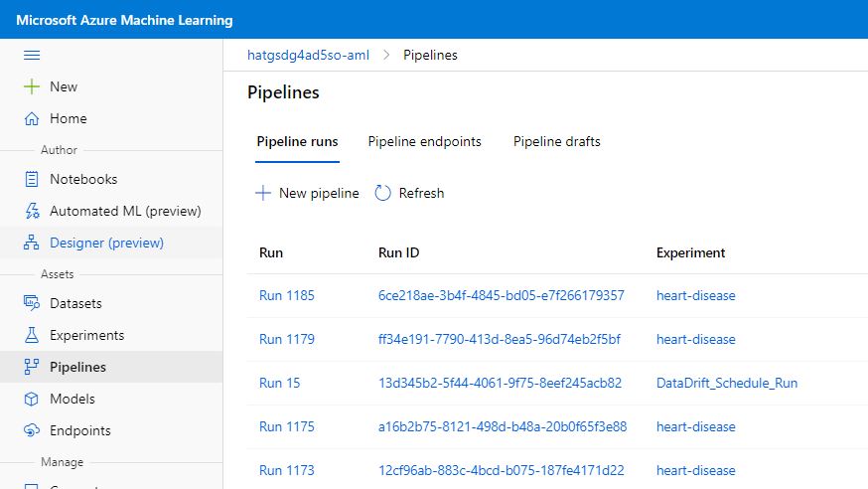868x489 pixels.
Task: Open heart-disease experiment for Run 1185
Action: 696,295
